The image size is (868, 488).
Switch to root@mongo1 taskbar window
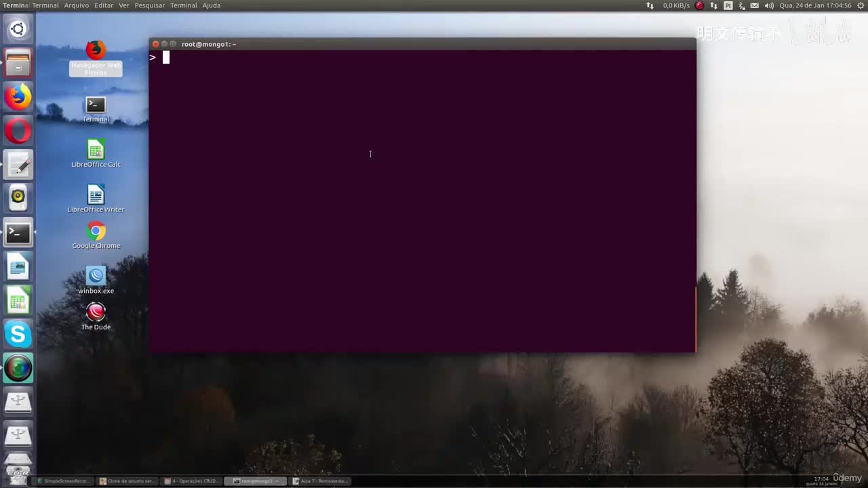coord(256,481)
